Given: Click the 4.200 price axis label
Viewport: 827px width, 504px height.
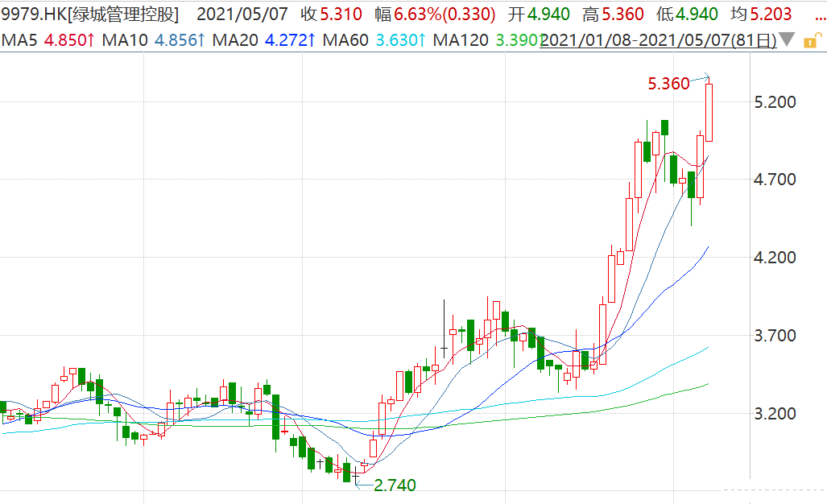Looking at the screenshot, I should 775,258.
